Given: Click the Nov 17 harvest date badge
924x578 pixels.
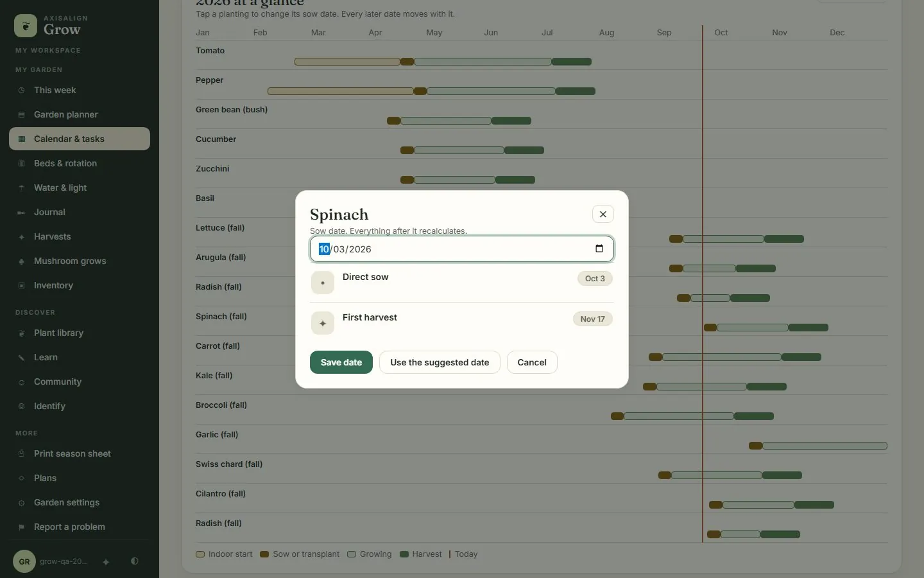Looking at the screenshot, I should coord(593,319).
